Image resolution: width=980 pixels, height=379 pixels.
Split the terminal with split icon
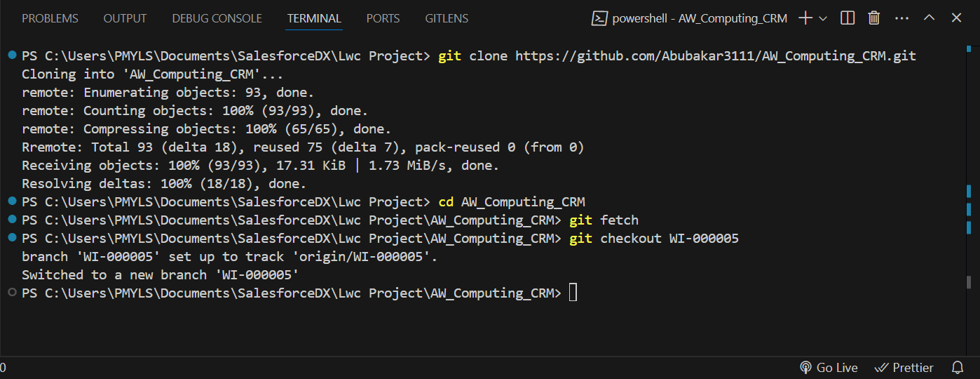[848, 18]
